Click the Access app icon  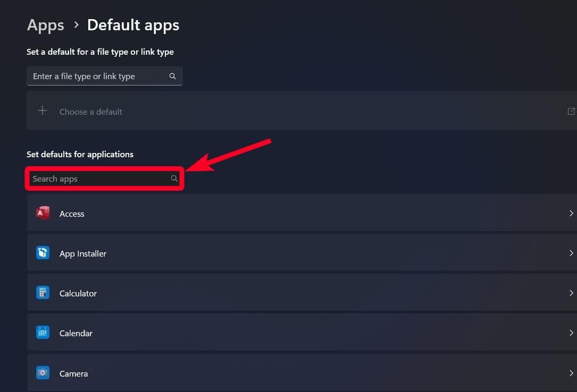click(43, 214)
